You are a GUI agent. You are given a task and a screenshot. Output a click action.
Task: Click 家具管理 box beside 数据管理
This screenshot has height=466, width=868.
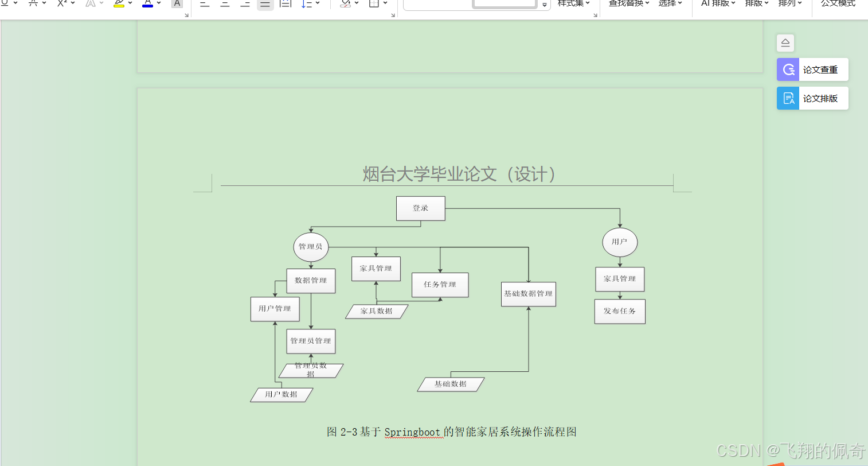(x=376, y=269)
